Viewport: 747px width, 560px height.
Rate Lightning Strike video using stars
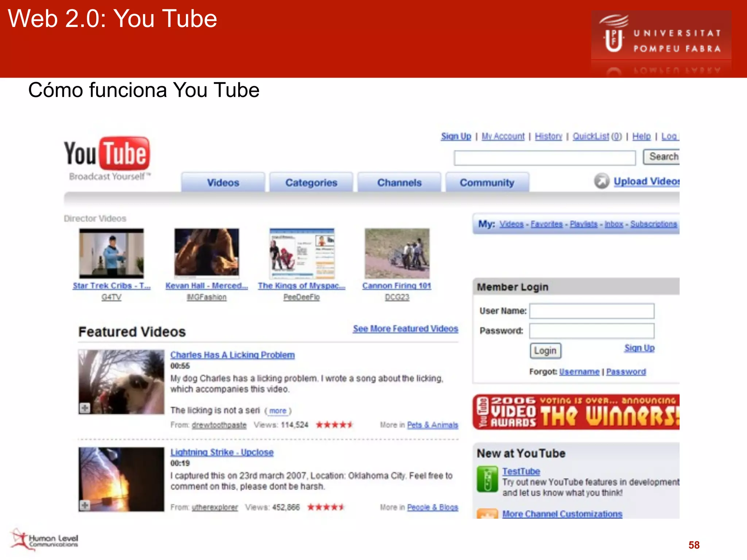tap(325, 507)
